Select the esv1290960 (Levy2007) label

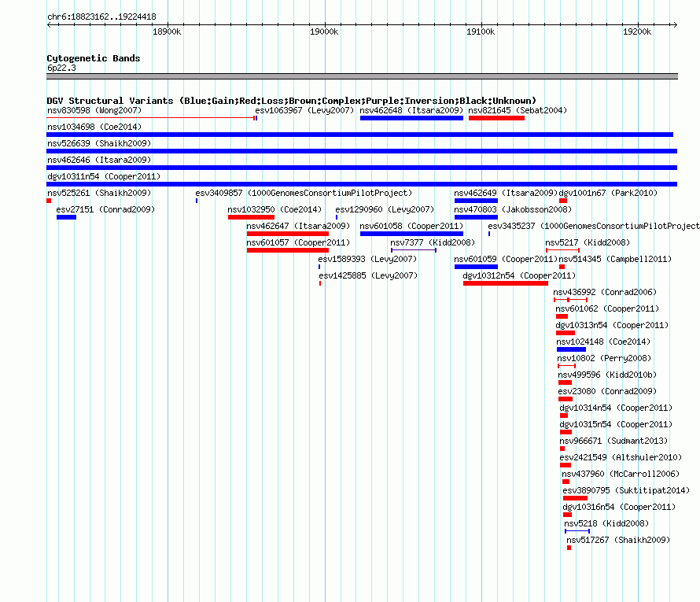coord(385,209)
